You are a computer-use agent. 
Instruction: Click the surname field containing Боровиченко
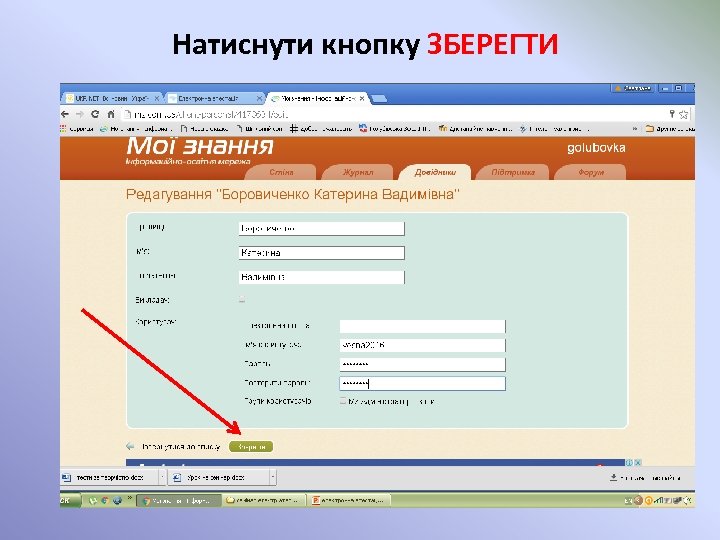coord(321,229)
